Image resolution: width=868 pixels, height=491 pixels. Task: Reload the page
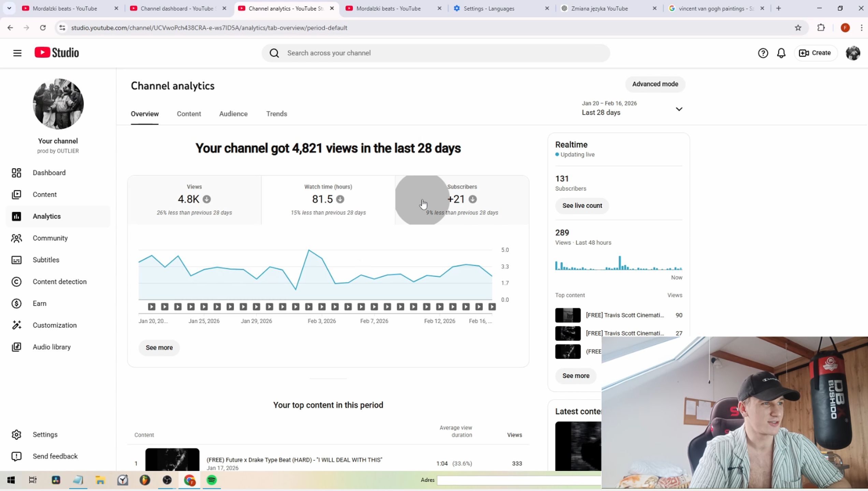pos(43,28)
